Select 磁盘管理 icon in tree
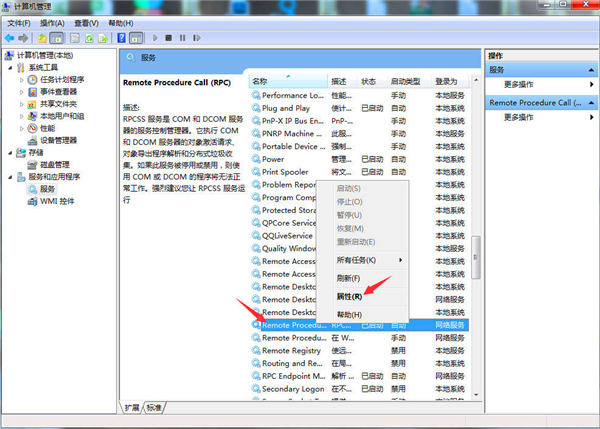Screen dimensions: 600x429 [x=33, y=165]
